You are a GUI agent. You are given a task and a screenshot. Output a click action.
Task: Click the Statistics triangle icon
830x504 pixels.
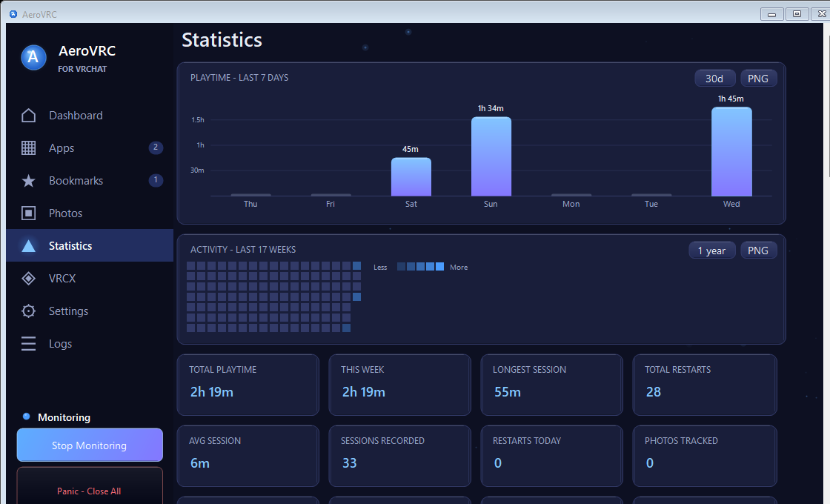click(x=29, y=246)
